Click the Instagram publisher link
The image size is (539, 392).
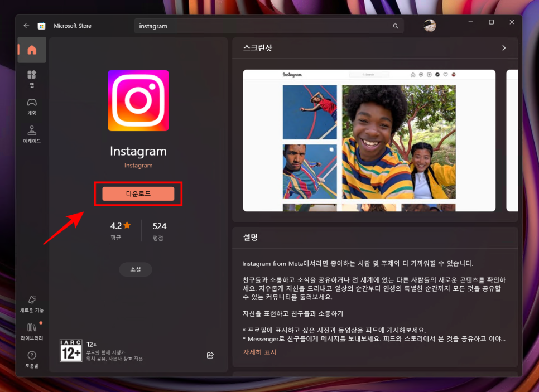tap(138, 165)
